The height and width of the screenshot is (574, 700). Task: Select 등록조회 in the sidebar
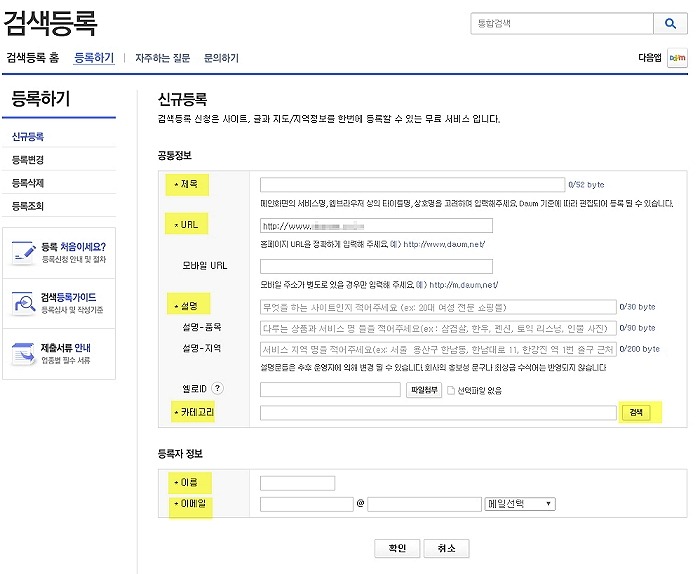coord(28,206)
